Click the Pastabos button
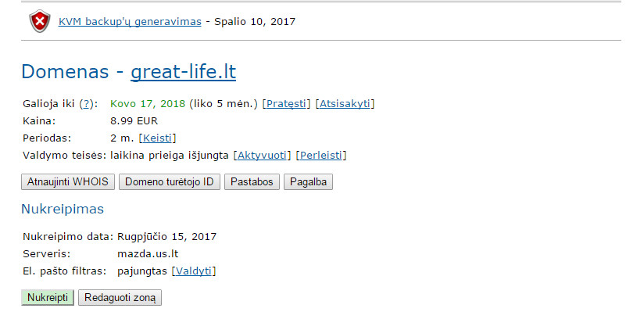644x312 pixels. (252, 181)
